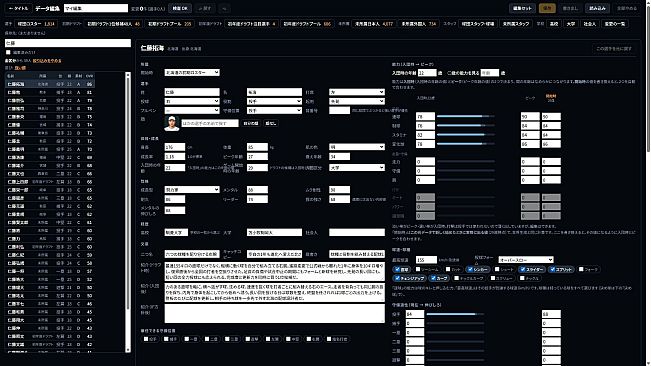The width and height of the screenshot is (651, 366).
Task: Click the 検証 OK button
Action: pyautogui.click(x=180, y=8)
